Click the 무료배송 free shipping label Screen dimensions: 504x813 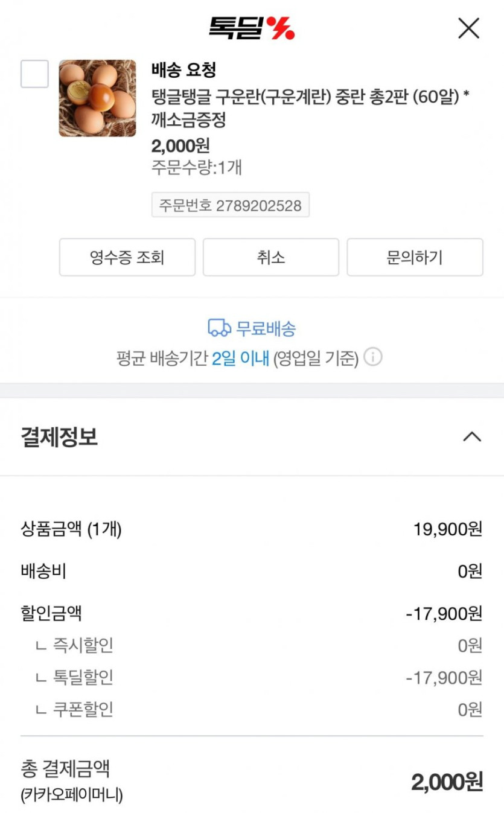[x=266, y=329]
